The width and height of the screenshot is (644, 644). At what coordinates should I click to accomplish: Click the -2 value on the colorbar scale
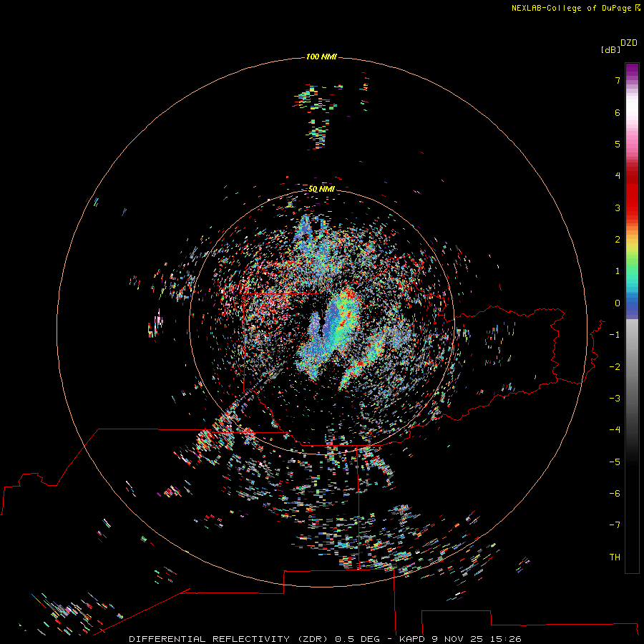(x=615, y=367)
